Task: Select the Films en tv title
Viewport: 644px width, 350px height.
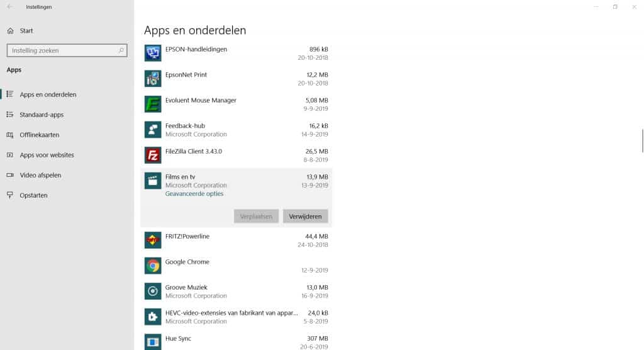Action: coord(180,176)
